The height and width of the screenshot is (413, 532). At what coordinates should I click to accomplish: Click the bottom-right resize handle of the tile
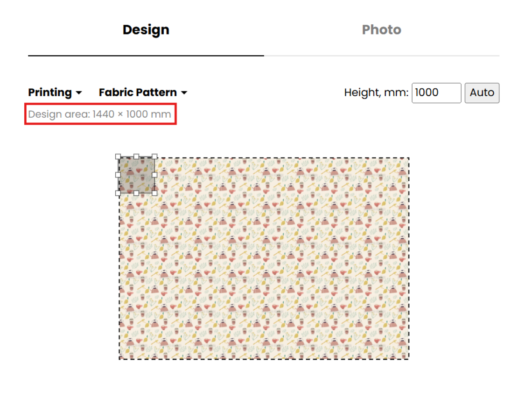(154, 193)
